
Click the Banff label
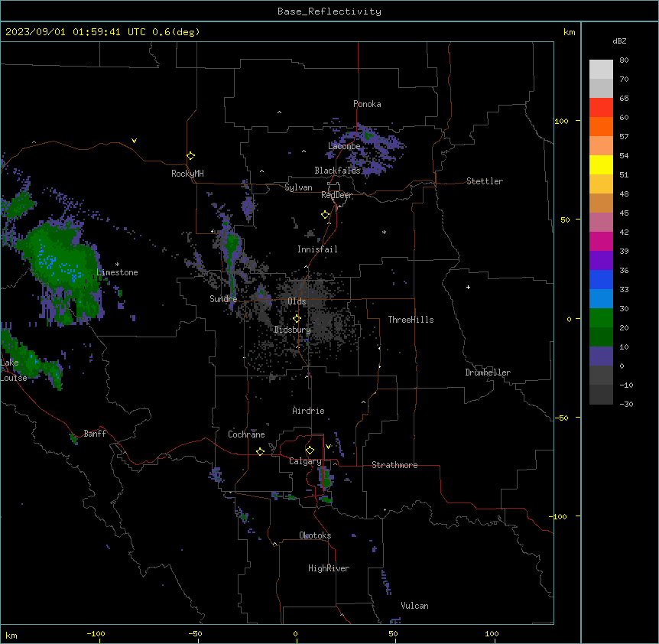click(x=95, y=434)
